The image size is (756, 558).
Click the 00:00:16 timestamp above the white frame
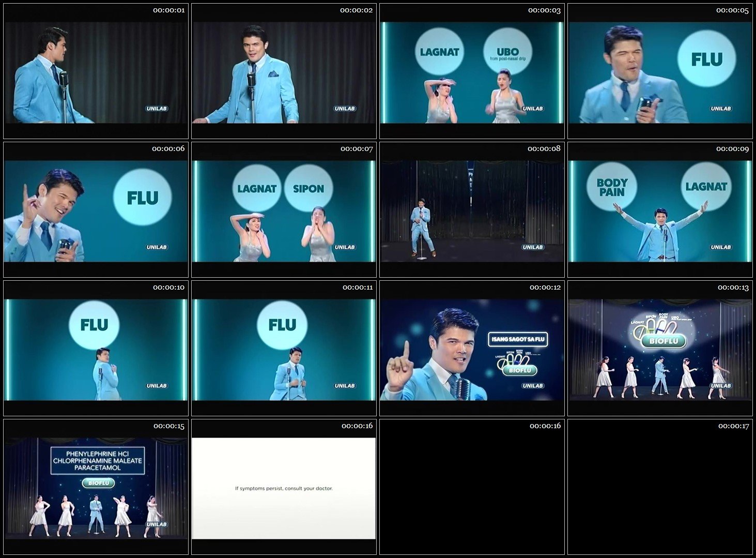coord(357,426)
